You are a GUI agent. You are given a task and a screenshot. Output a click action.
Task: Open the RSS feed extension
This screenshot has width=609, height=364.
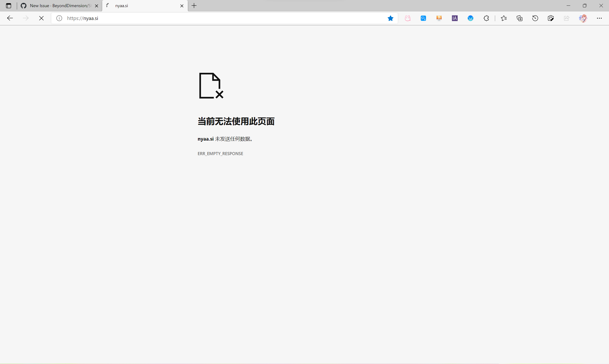(x=439, y=18)
